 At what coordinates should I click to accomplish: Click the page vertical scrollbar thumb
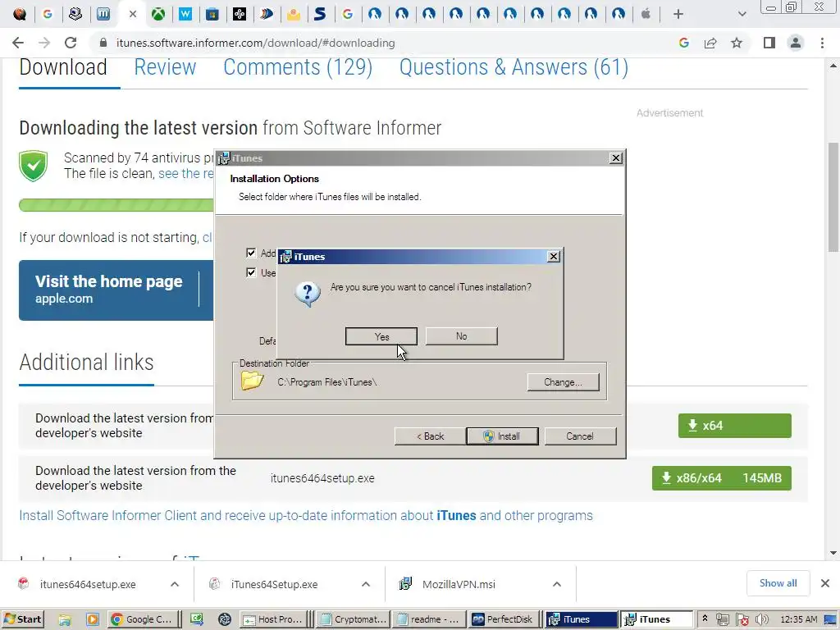[833, 197]
